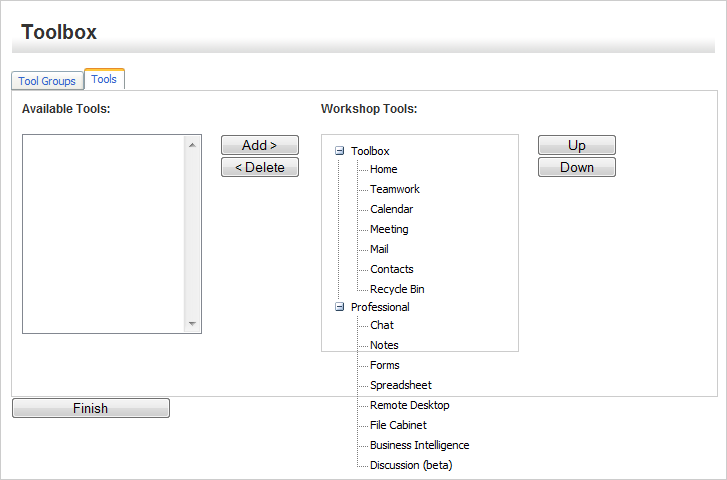
Task: Collapse the Professional tree node
Action: point(339,307)
